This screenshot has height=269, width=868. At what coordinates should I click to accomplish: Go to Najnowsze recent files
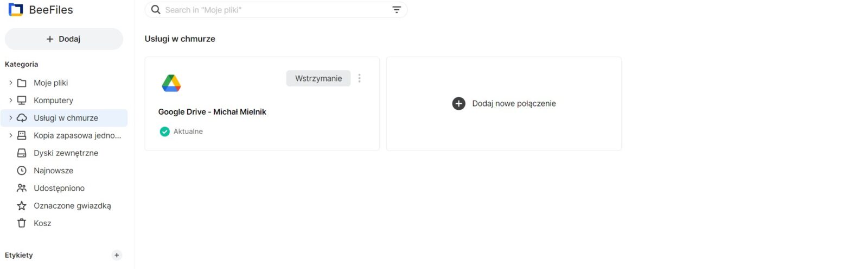point(53,171)
